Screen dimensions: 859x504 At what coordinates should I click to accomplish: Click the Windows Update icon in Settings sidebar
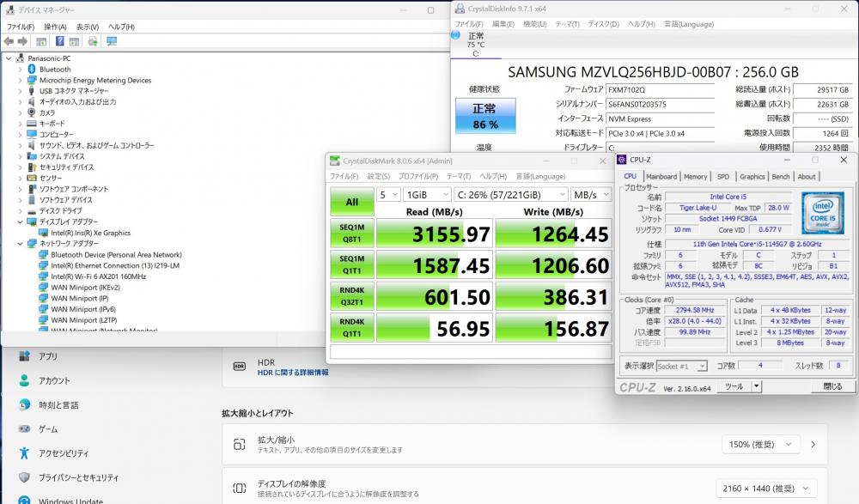click(x=24, y=501)
